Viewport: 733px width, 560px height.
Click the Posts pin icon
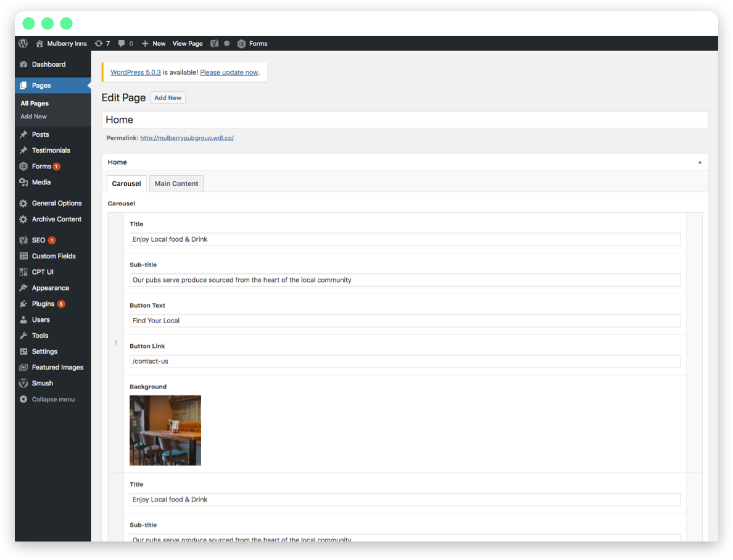(x=23, y=134)
